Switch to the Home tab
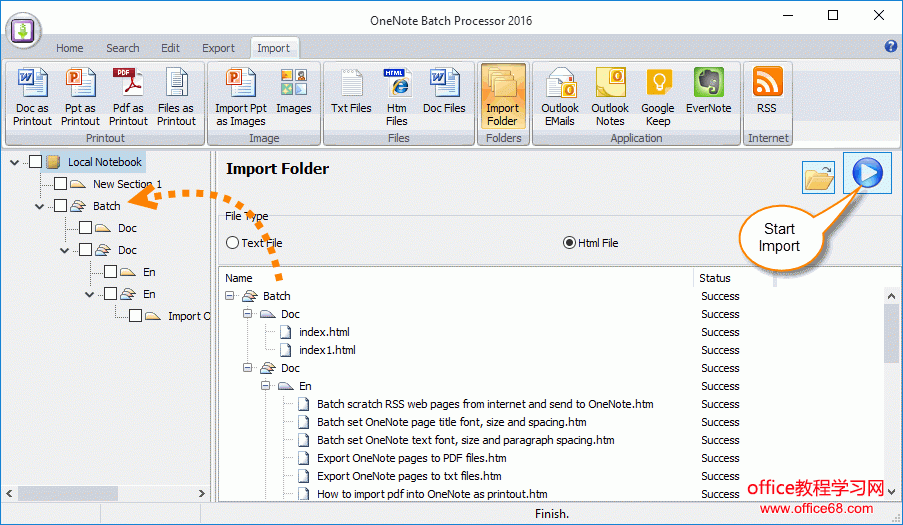903x525 pixels. (70, 48)
